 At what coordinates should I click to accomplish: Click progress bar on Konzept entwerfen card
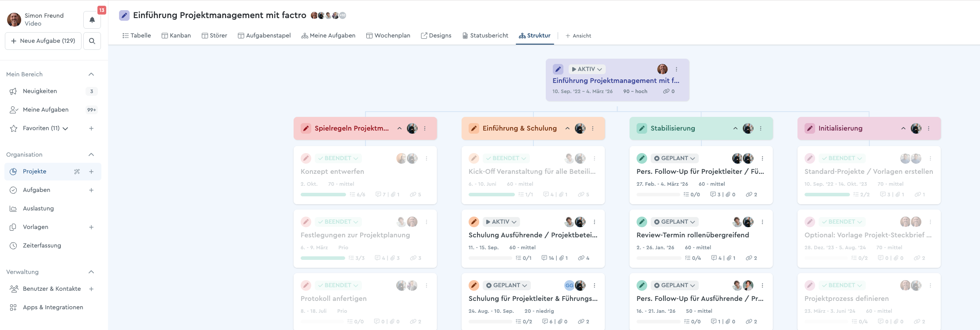pos(323,195)
